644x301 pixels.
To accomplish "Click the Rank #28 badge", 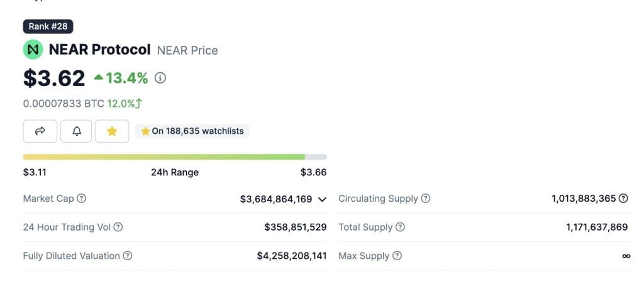I will [48, 26].
